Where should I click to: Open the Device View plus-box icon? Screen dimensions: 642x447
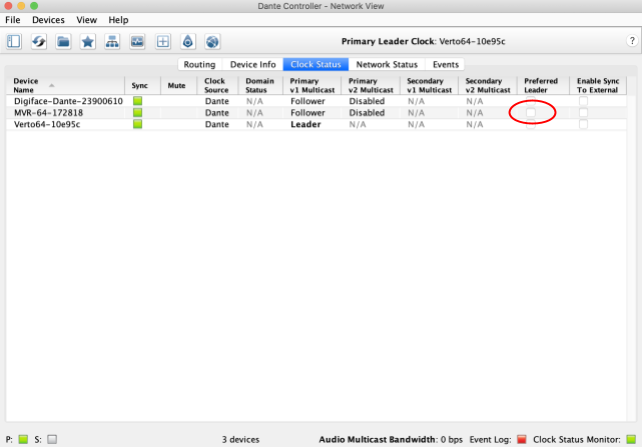[163, 41]
